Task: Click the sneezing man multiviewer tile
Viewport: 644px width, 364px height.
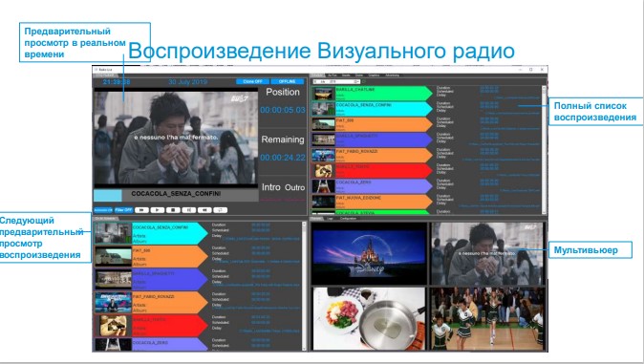Action: tap(487, 253)
